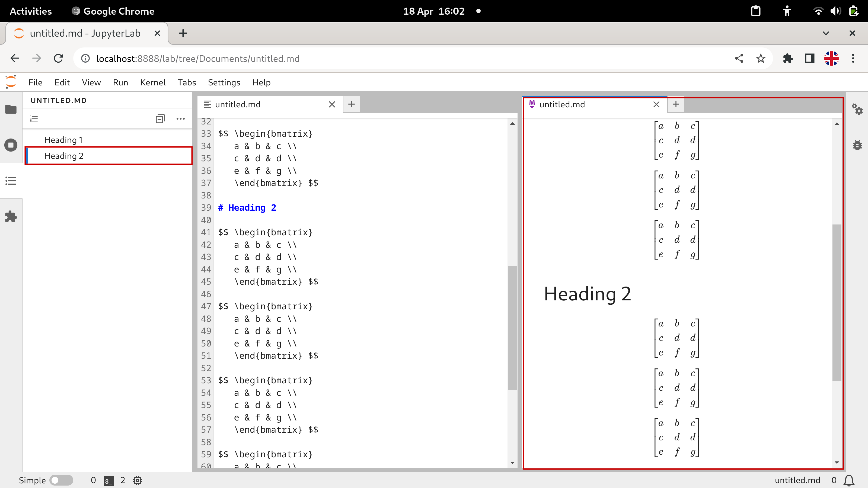This screenshot has height=488, width=868.
Task: Open table of contents more options ellipsis
Action: (181, 118)
